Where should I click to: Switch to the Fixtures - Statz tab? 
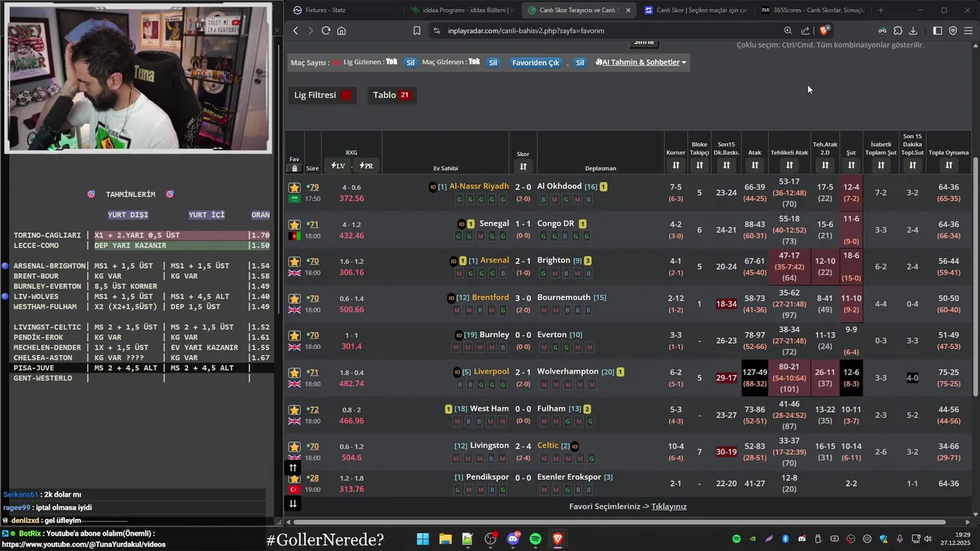pyautogui.click(x=344, y=10)
